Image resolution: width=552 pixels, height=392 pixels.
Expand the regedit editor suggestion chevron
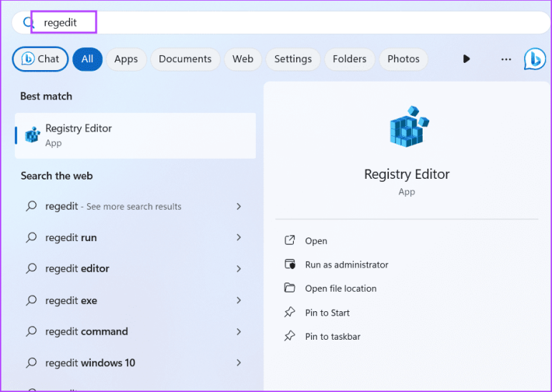tap(239, 269)
